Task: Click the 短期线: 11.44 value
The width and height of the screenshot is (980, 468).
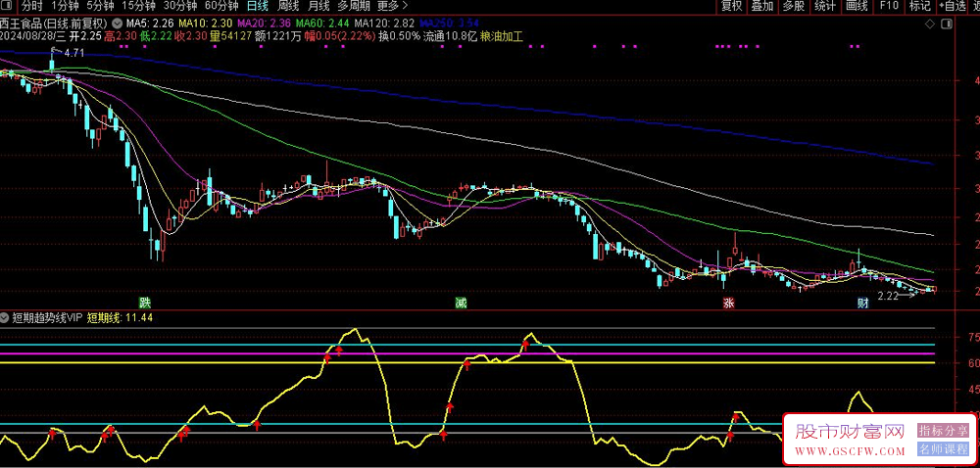Action: (x=121, y=317)
